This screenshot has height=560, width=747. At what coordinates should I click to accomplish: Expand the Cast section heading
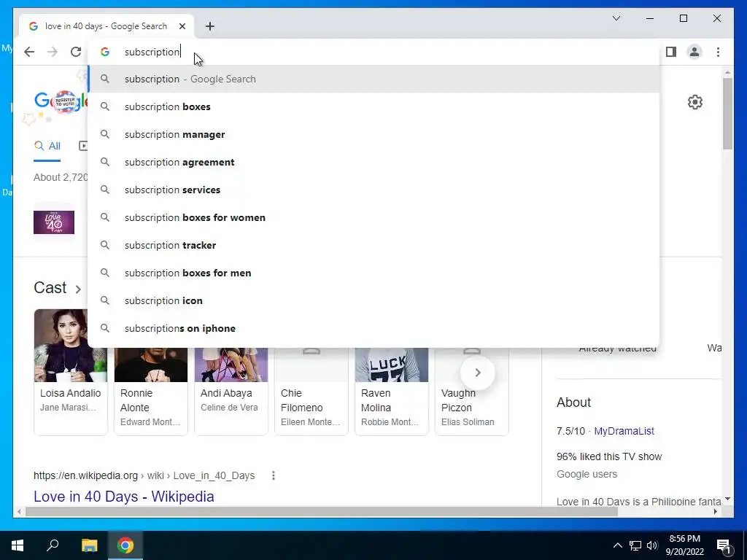click(x=57, y=287)
